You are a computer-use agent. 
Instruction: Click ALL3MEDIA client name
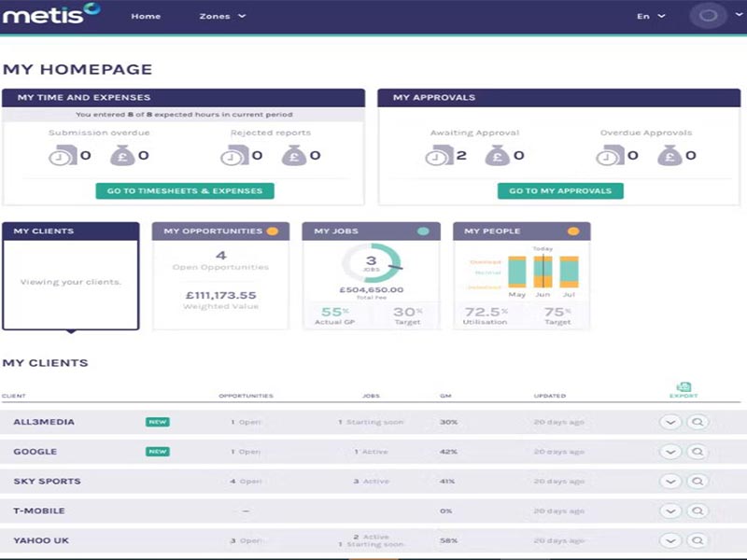click(x=44, y=422)
